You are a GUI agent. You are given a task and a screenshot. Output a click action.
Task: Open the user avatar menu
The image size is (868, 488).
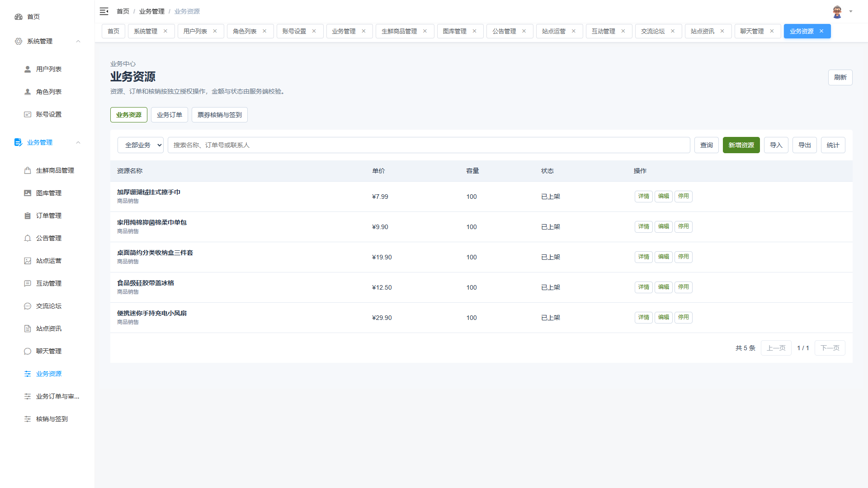pos(837,12)
